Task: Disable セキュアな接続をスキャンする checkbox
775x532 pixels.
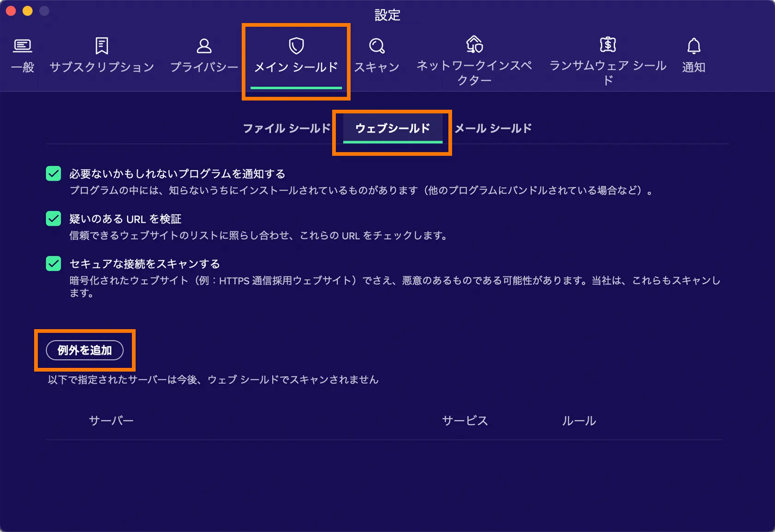Action: pos(54,264)
